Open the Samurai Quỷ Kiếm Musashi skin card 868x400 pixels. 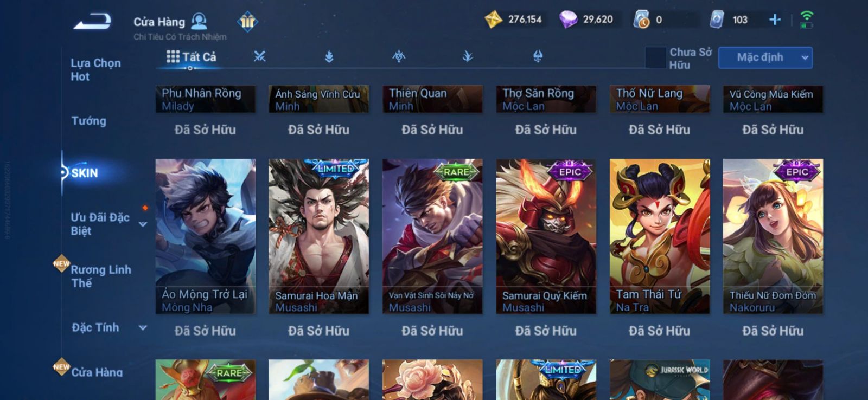(x=546, y=236)
